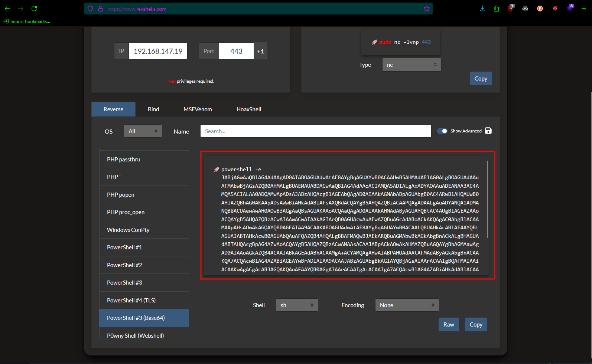Viewport: 592px width, 364px height.
Task: Open the listener Type dropdown showing nc
Action: (x=412, y=65)
